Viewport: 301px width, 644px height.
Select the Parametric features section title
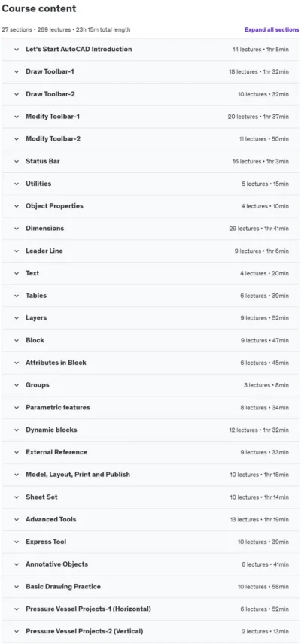tap(58, 408)
